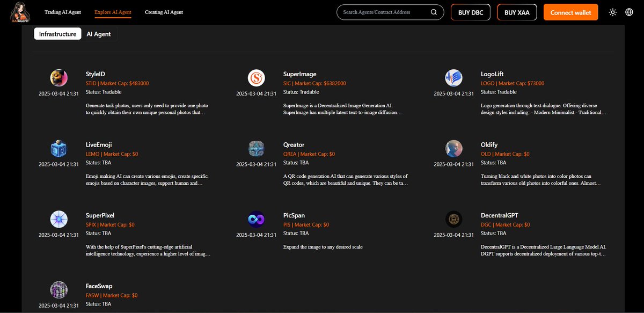Open the LogoLift title link
Image resolution: width=644 pixels, height=313 pixels.
click(492, 74)
